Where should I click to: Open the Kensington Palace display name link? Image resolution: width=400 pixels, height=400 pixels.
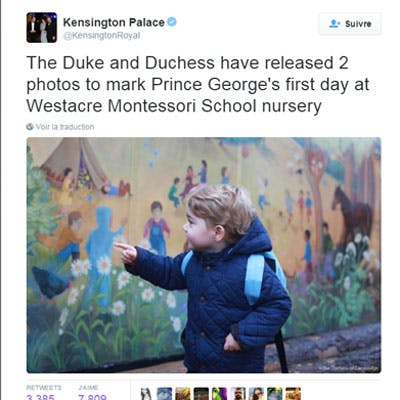(x=114, y=22)
